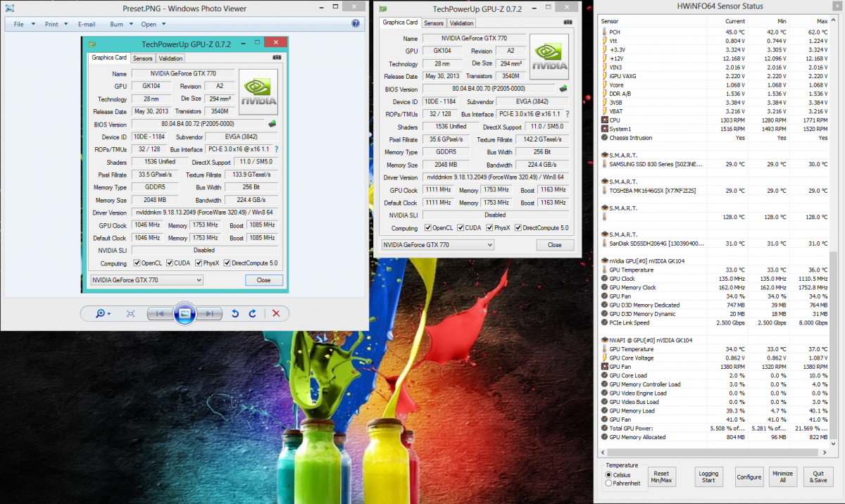The image size is (845, 504).
Task: Open the GPU selection dropdown in GPU-Z
Action: click(x=437, y=244)
